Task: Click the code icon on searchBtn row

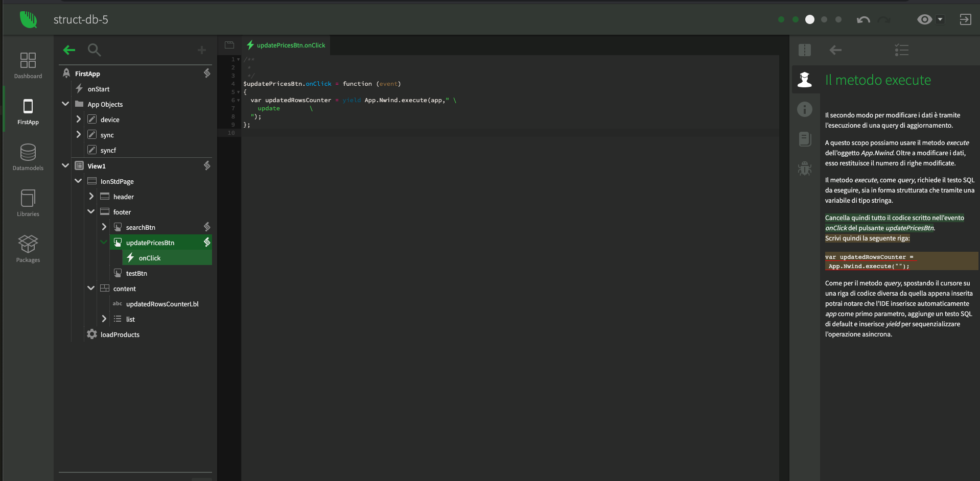Action: pyautogui.click(x=207, y=227)
